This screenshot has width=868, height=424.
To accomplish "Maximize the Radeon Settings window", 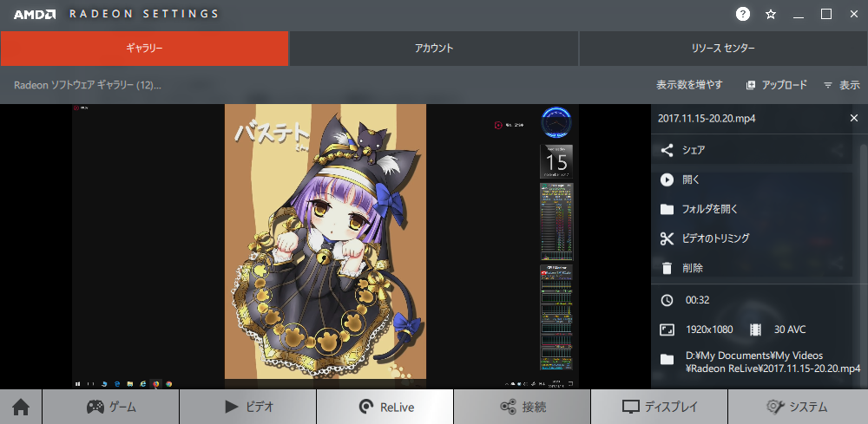I will coord(826,15).
